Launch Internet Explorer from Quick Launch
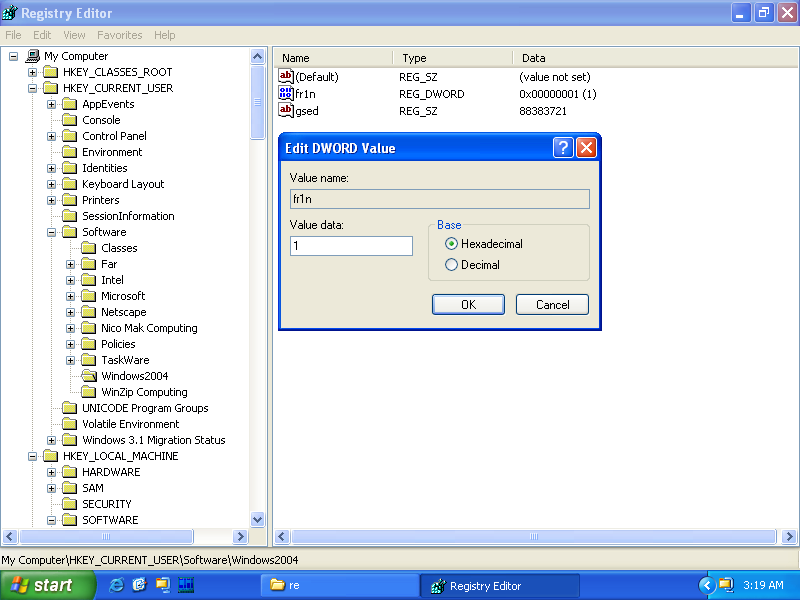Image resolution: width=800 pixels, height=600 pixels. click(116, 585)
